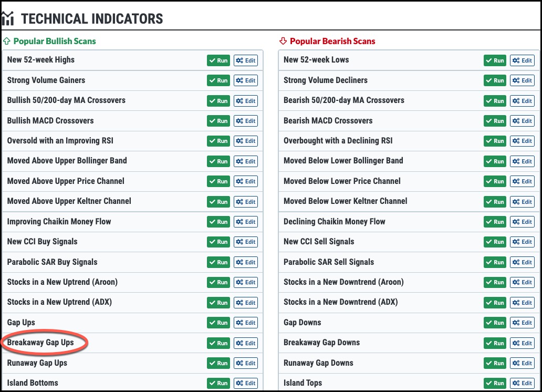Edit the Gap Ups scan

click(x=246, y=323)
